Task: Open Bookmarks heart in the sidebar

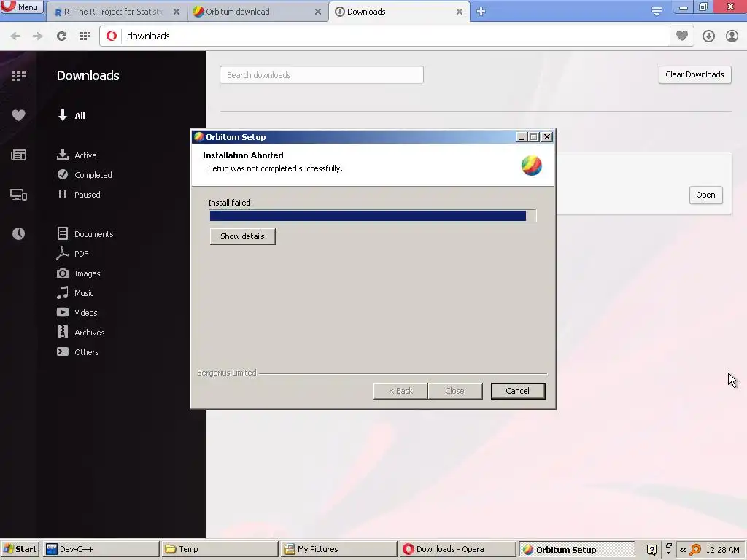Action: pos(18,115)
